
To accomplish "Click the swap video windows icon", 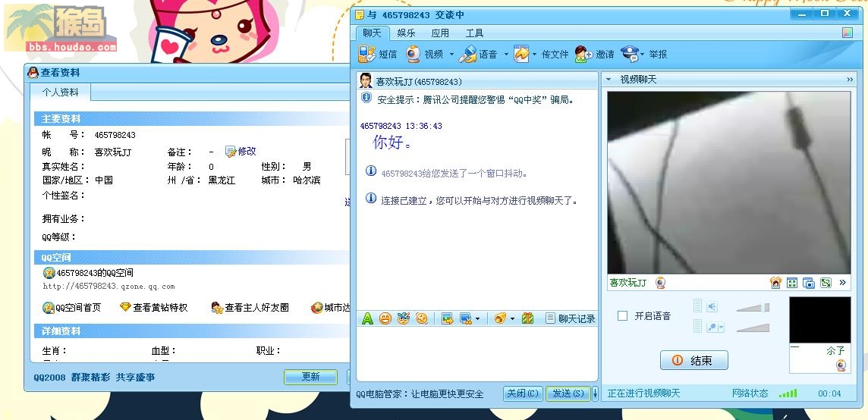I will (826, 283).
